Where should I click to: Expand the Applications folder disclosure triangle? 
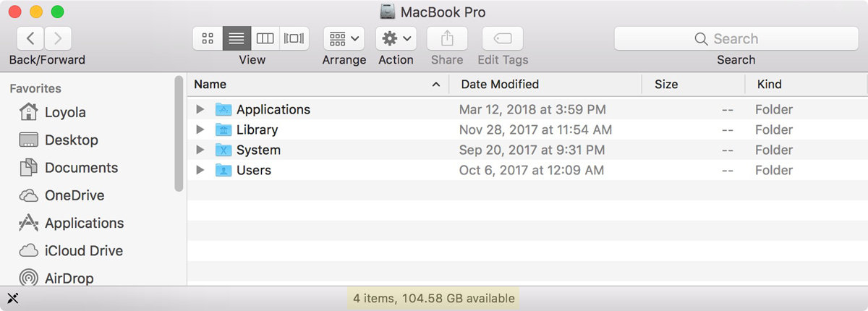point(200,109)
